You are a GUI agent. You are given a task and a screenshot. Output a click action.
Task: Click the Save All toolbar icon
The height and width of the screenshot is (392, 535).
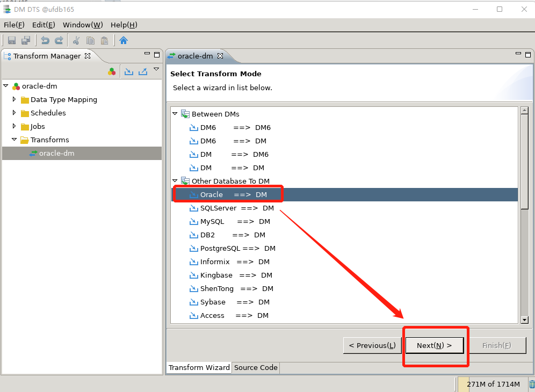click(26, 40)
